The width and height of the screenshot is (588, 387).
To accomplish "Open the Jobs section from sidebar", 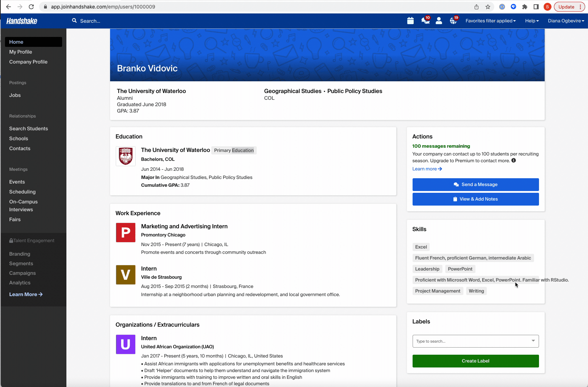I will 15,95.
